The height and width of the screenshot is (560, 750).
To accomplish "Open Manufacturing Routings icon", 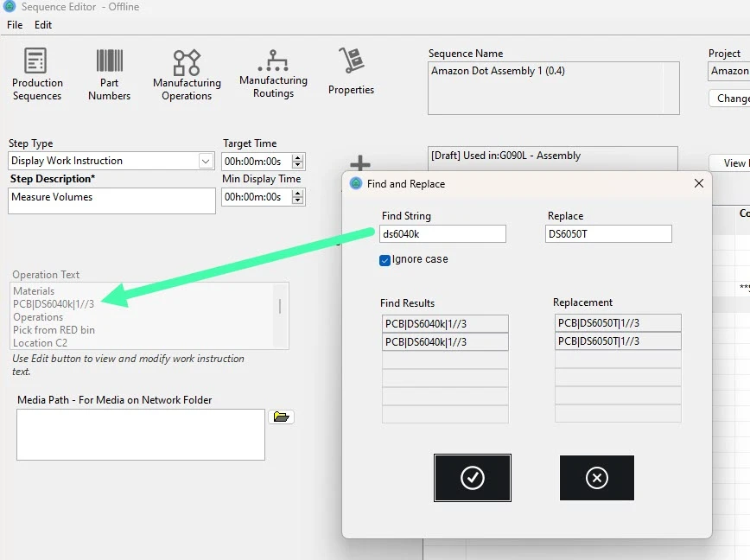I will click(x=273, y=62).
